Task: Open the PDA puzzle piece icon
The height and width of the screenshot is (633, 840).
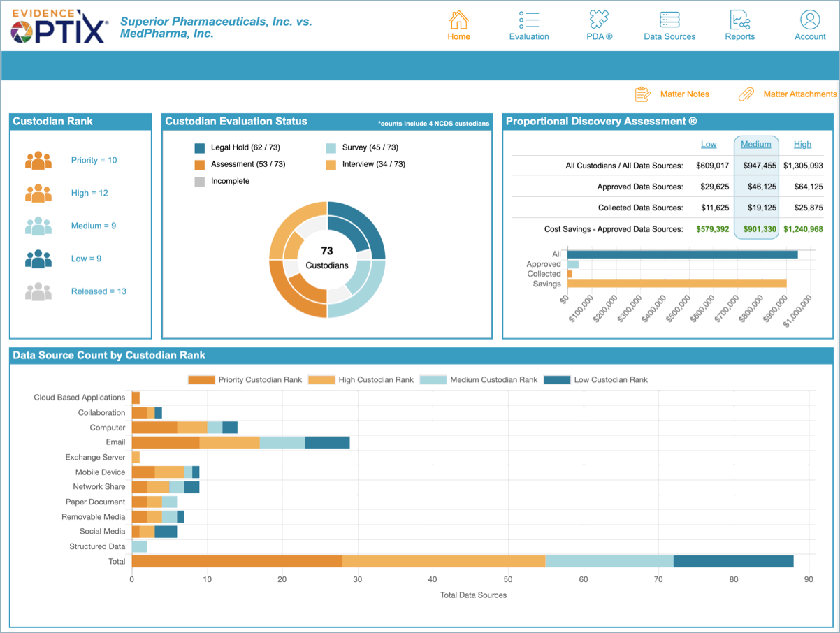Action: tap(599, 19)
